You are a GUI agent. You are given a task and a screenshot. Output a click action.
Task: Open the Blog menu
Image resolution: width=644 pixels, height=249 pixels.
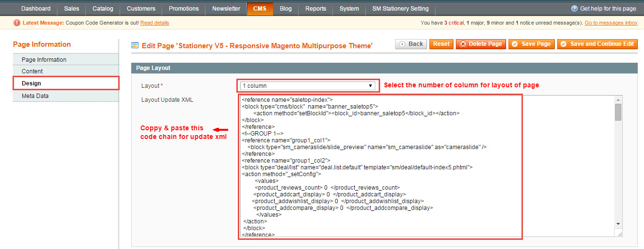(286, 9)
